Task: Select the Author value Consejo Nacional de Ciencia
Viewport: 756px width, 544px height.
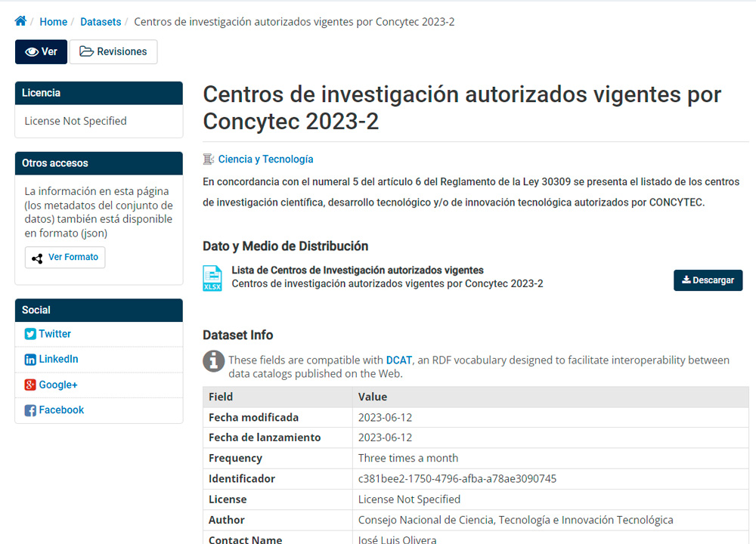Action: (x=516, y=520)
